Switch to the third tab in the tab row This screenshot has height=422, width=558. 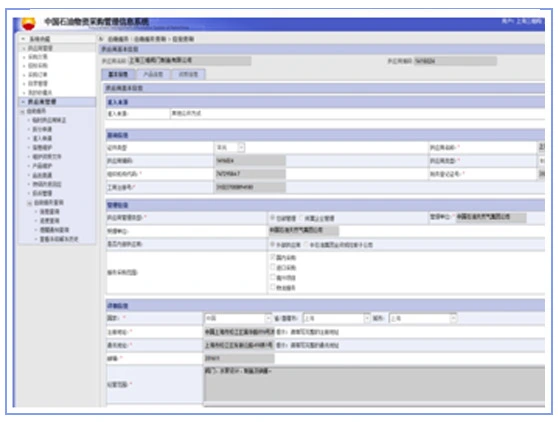pyautogui.click(x=188, y=74)
